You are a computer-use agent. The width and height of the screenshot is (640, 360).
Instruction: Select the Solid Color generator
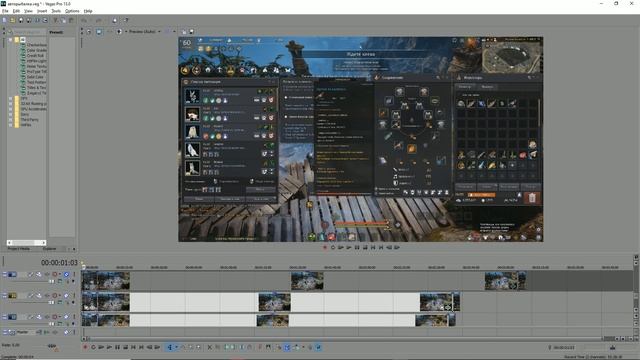[x=35, y=77]
